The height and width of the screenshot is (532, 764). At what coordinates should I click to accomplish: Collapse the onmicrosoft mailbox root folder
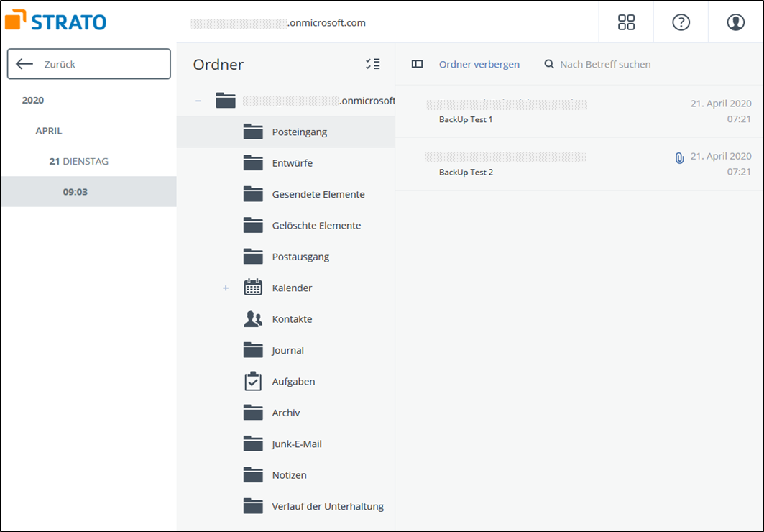click(198, 101)
